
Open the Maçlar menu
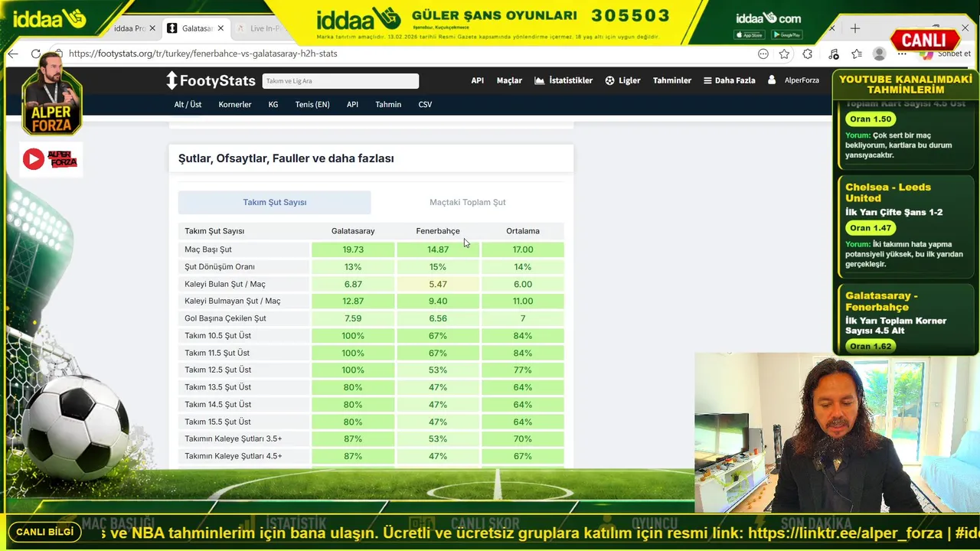pyautogui.click(x=509, y=80)
